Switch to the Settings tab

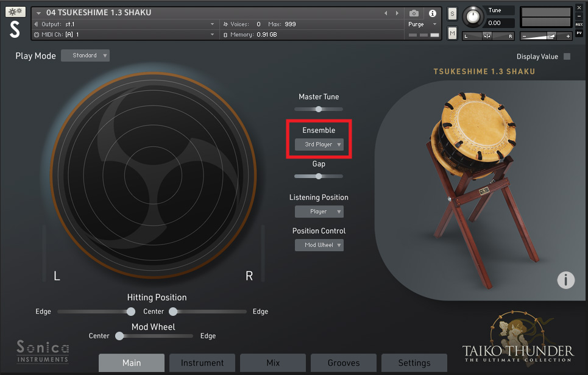[x=414, y=363]
